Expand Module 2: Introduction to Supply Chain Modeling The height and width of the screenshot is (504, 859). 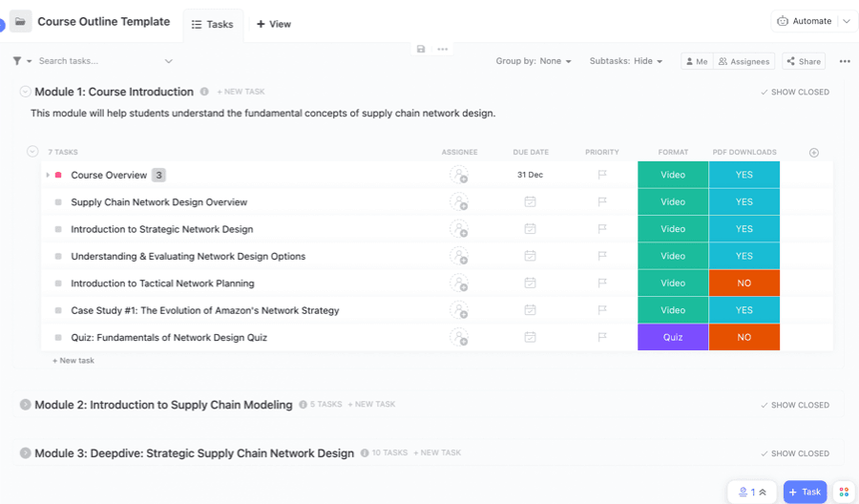(26, 405)
